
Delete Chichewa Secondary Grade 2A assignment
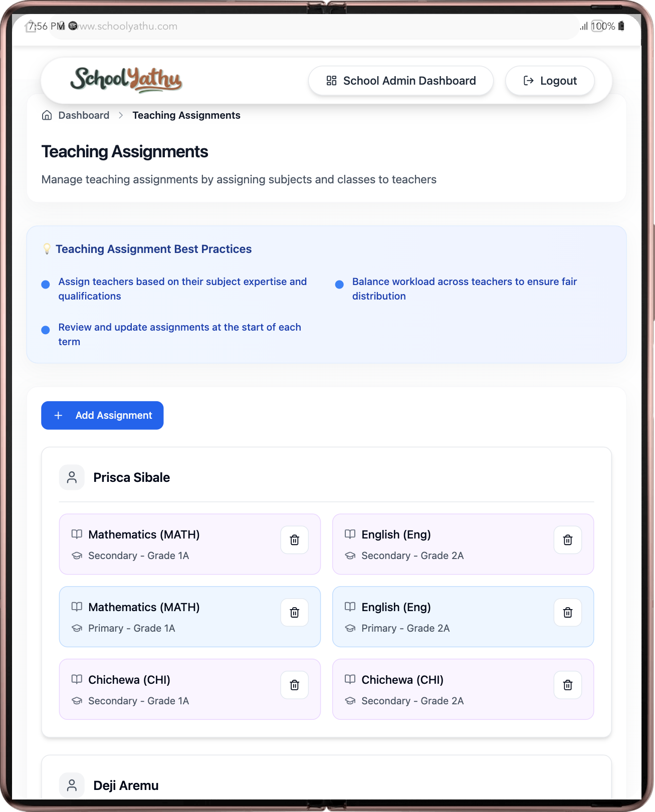568,685
